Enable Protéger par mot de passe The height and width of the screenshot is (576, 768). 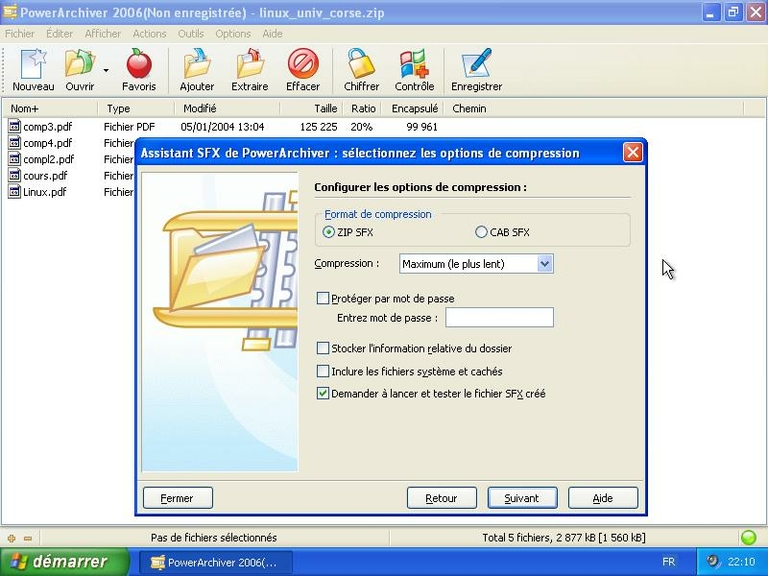tap(323, 298)
